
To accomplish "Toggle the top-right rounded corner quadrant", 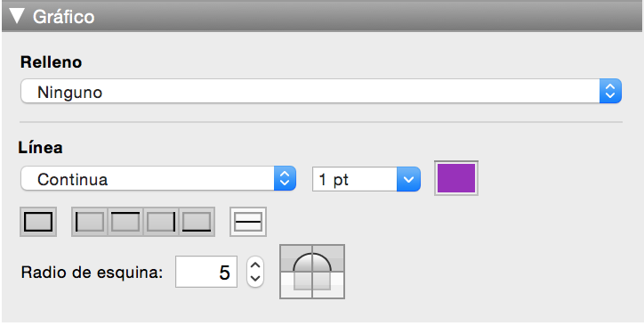I will point(328,258).
